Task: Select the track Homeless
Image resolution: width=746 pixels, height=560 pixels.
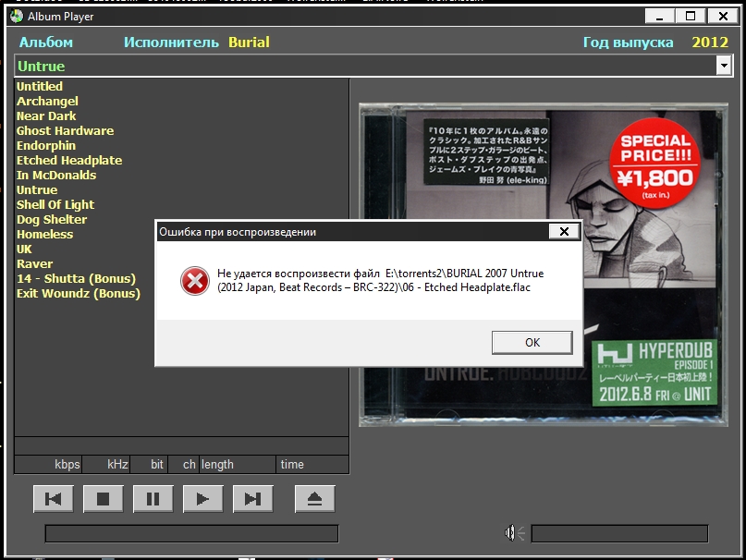Action: coord(44,234)
